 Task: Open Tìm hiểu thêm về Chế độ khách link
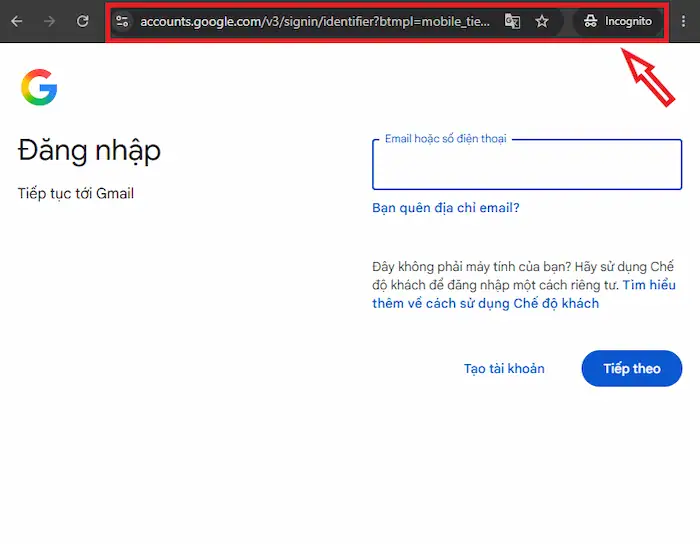pyautogui.click(x=524, y=294)
